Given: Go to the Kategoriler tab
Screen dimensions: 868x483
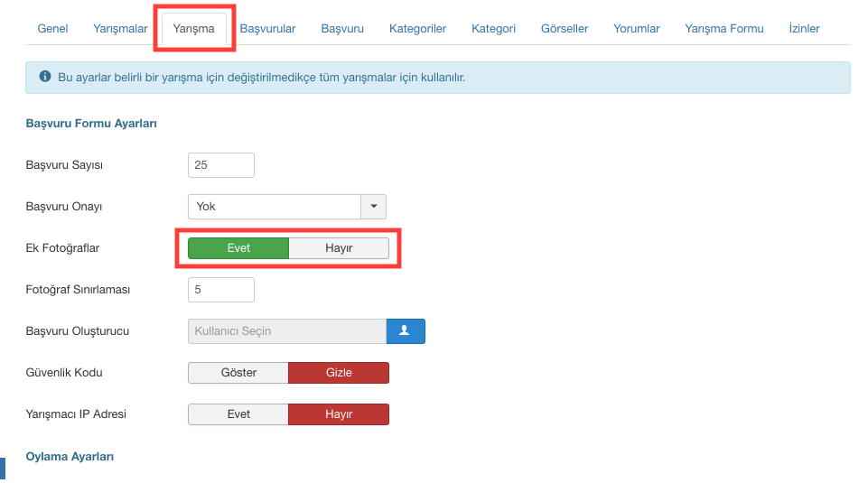Looking at the screenshot, I should tap(417, 29).
